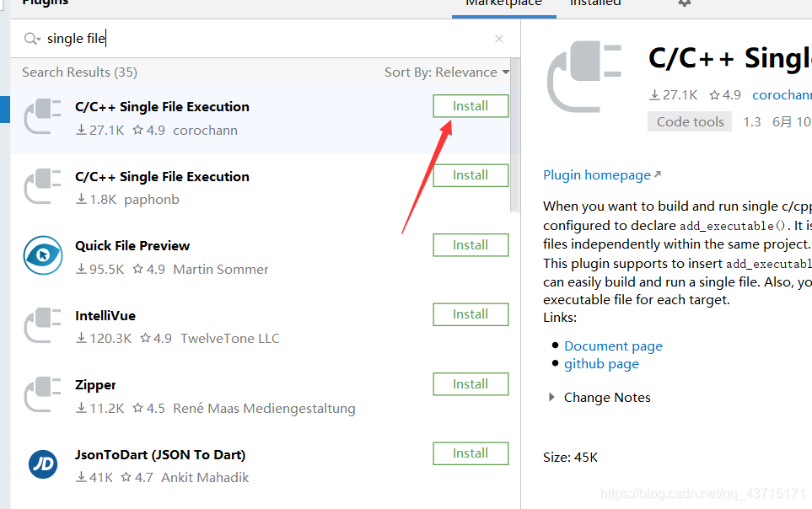Switch to the Marketplace tab
Image resolution: width=812 pixels, height=509 pixels.
(503, 3)
